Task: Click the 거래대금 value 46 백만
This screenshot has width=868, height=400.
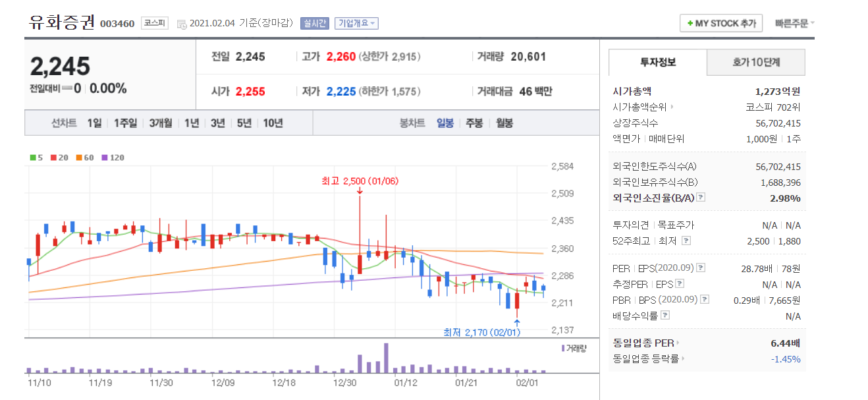Action: pyautogui.click(x=536, y=92)
